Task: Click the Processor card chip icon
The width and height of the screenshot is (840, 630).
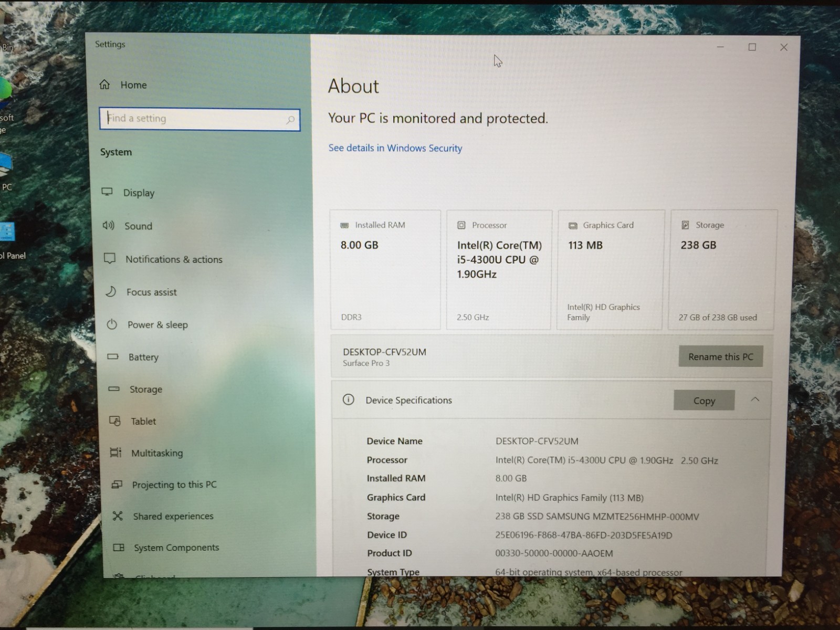Action: 461,225
